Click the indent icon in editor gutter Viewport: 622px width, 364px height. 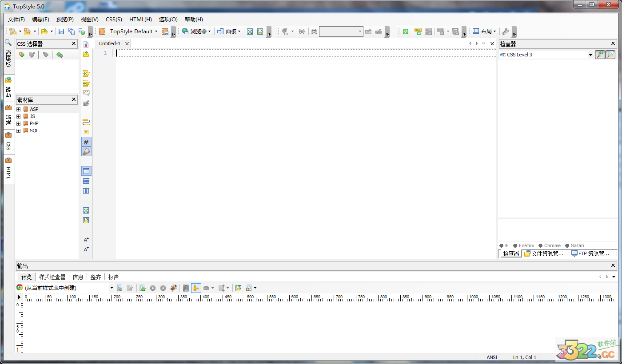coord(86,73)
